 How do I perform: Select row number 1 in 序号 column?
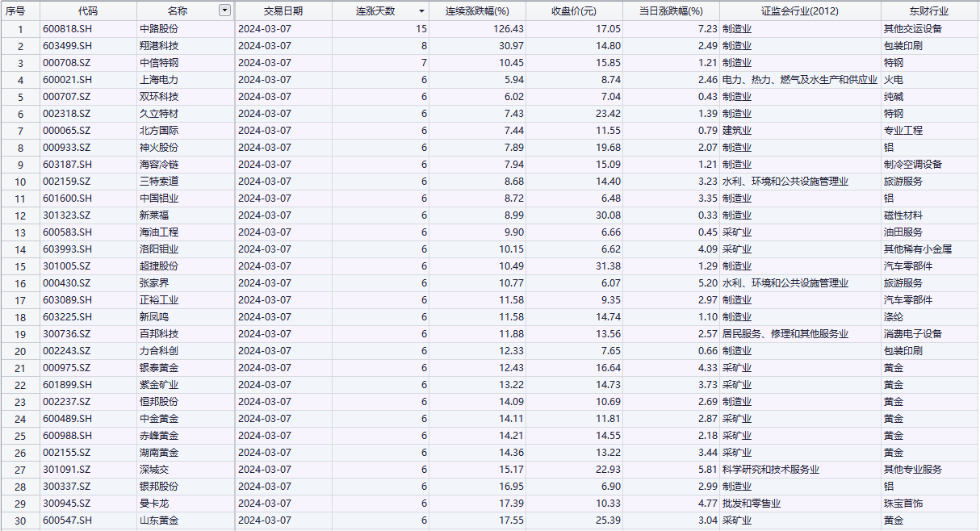click(x=20, y=28)
